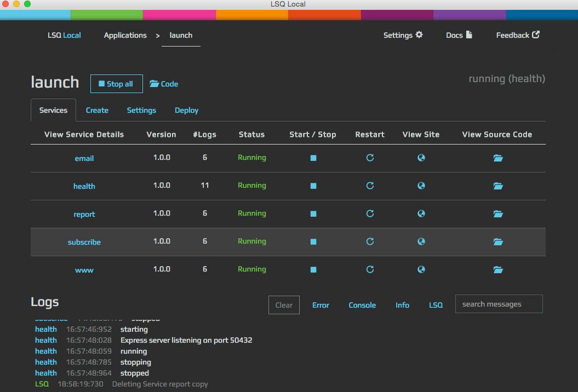Viewport: 578px width, 392px height.
Task: Click the health 'starting' log entry
Action: click(x=134, y=330)
